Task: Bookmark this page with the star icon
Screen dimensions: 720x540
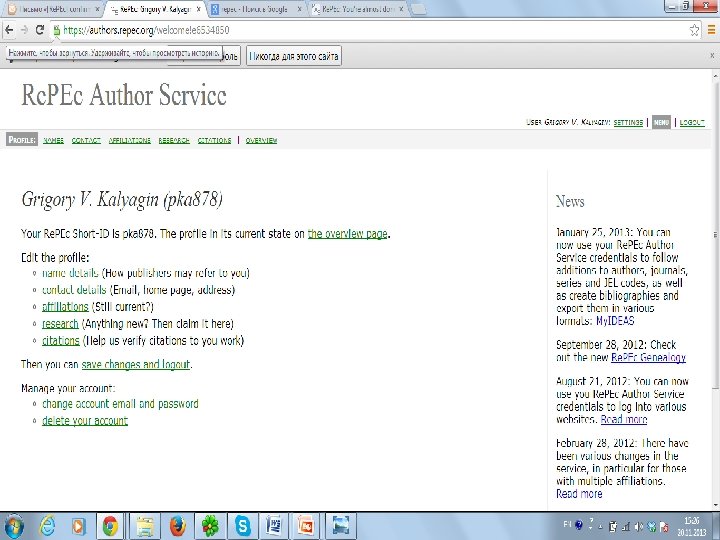Action: (694, 30)
